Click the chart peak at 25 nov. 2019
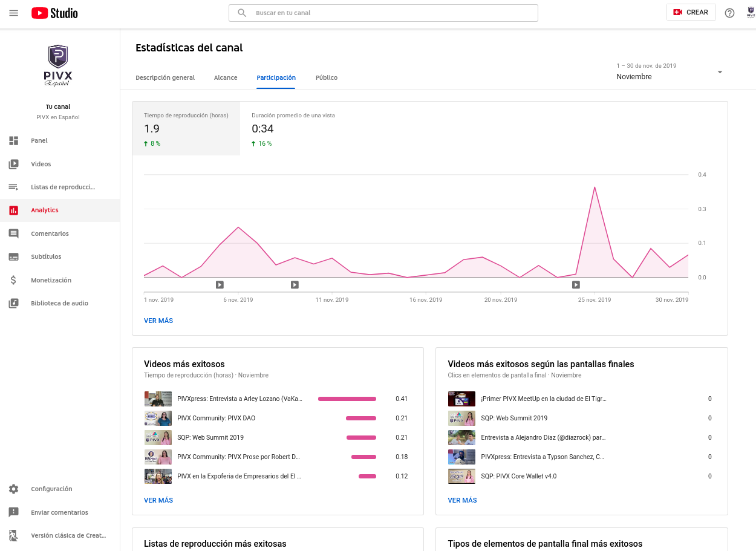The width and height of the screenshot is (756, 551). 595,187
